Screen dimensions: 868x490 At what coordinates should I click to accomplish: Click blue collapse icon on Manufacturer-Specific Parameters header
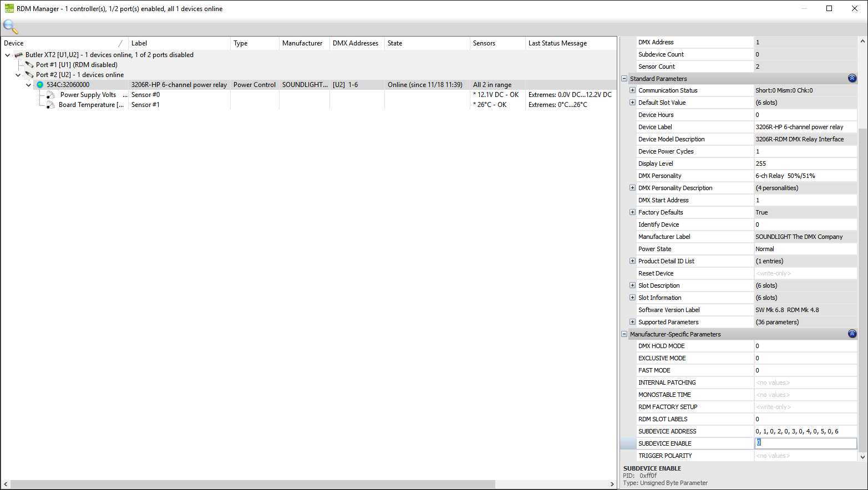point(852,334)
